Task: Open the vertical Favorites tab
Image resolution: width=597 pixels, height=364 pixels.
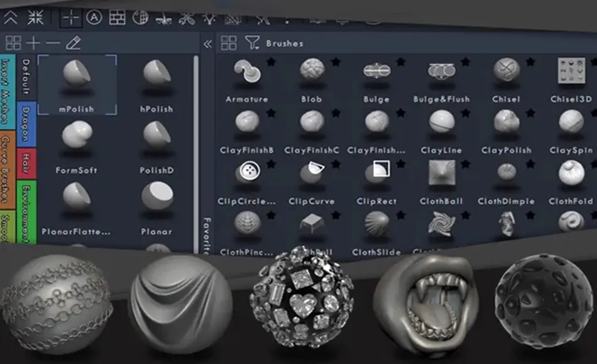Action: tap(207, 235)
